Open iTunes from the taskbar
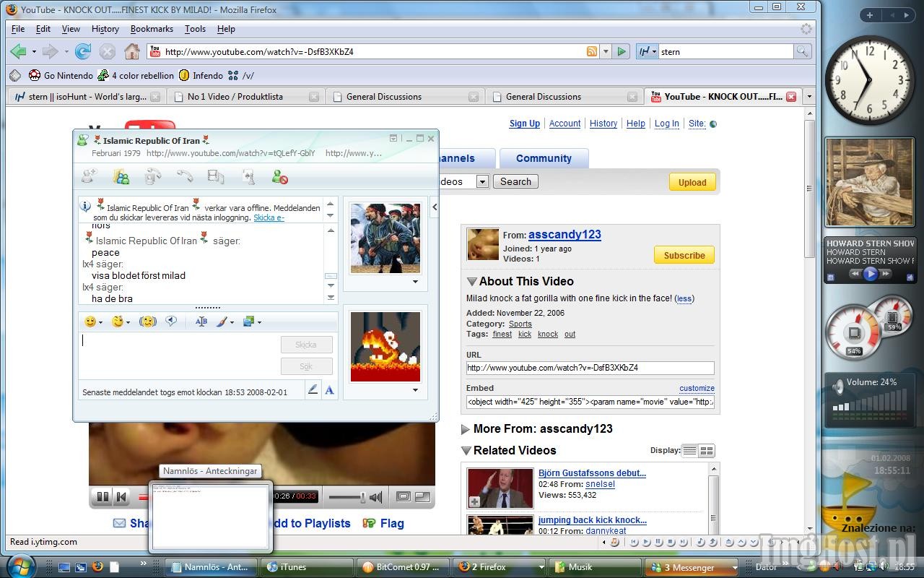Screen dimensions: 924x578 [307, 567]
